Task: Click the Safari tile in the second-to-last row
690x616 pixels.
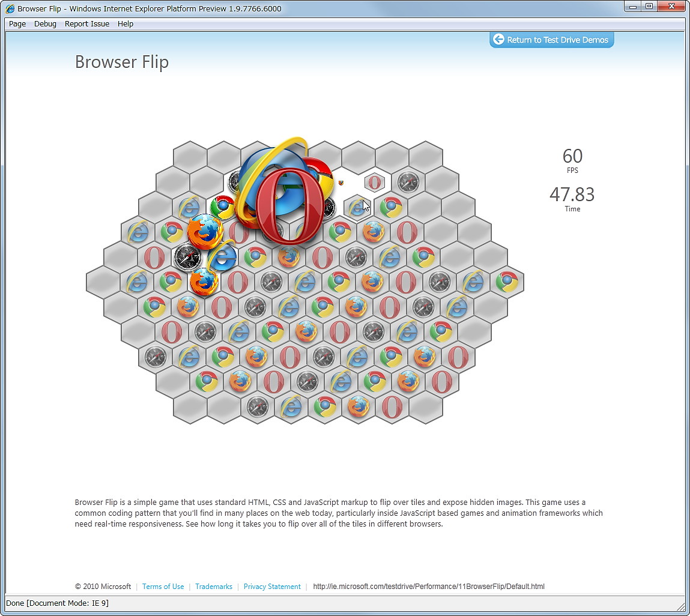Action: pyautogui.click(x=307, y=381)
